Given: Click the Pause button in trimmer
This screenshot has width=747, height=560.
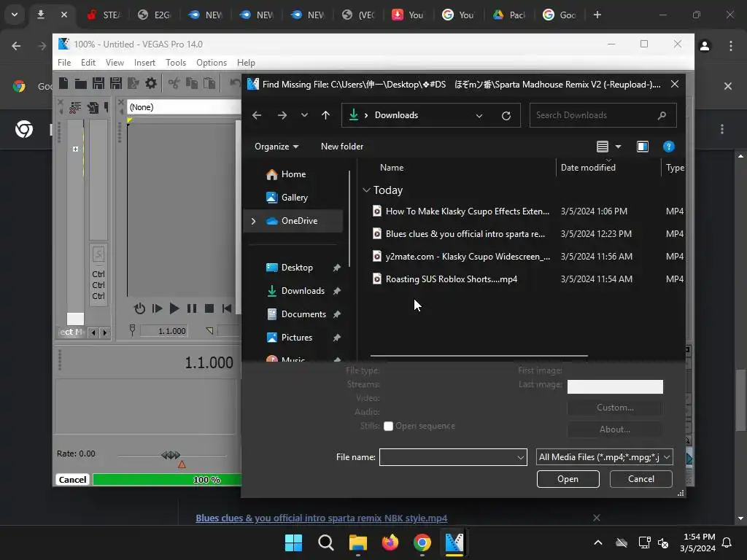Looking at the screenshot, I should (x=192, y=308).
